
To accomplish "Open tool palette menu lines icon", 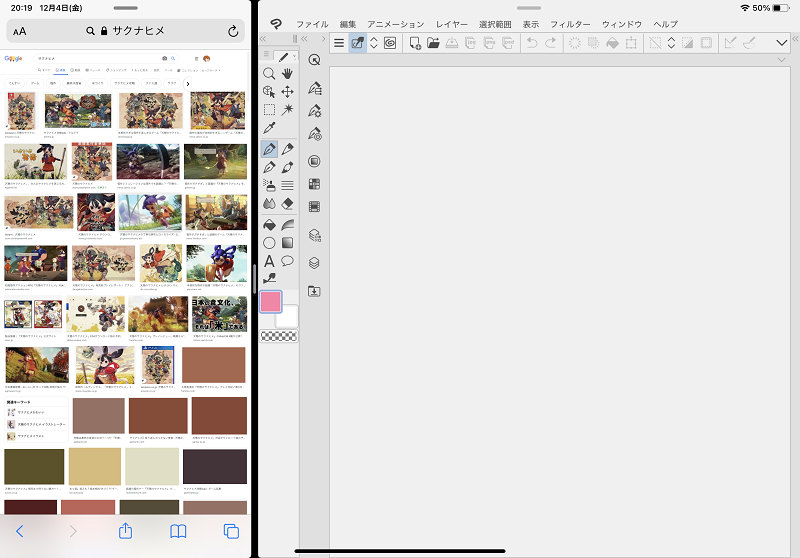I will coord(266,54).
